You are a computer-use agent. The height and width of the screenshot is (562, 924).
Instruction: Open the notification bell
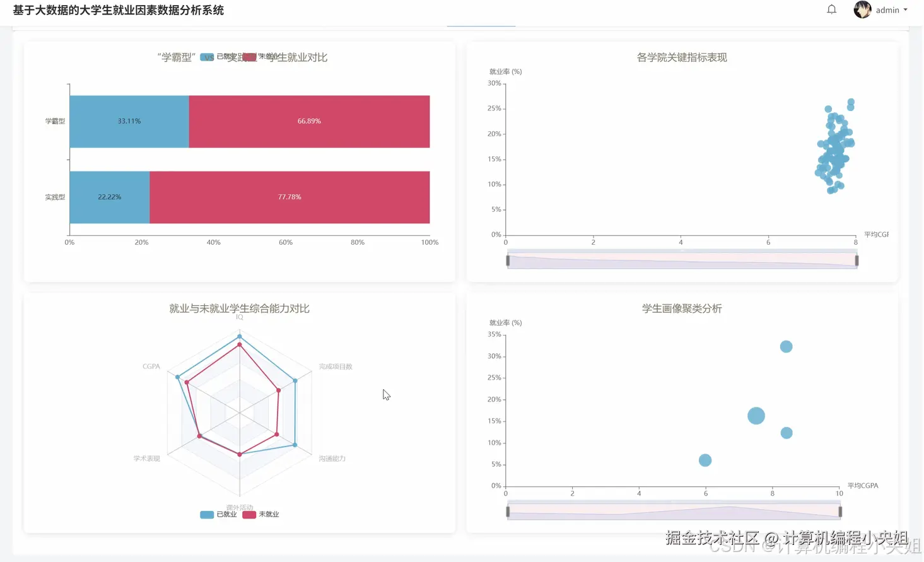(x=831, y=9)
